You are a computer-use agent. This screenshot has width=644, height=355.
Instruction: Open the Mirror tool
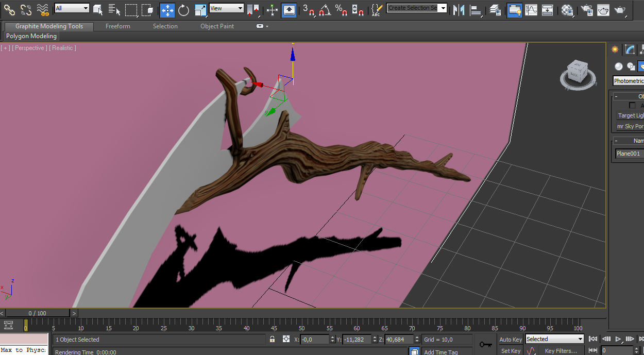pyautogui.click(x=458, y=10)
